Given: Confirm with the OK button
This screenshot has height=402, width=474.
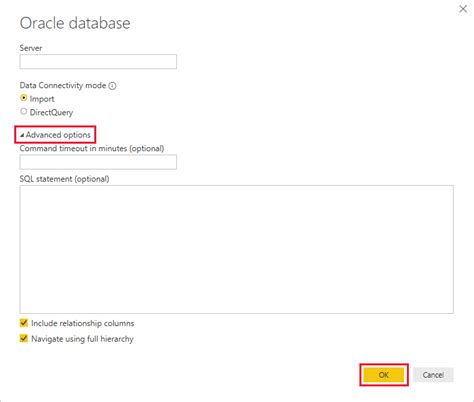Looking at the screenshot, I should click(384, 375).
